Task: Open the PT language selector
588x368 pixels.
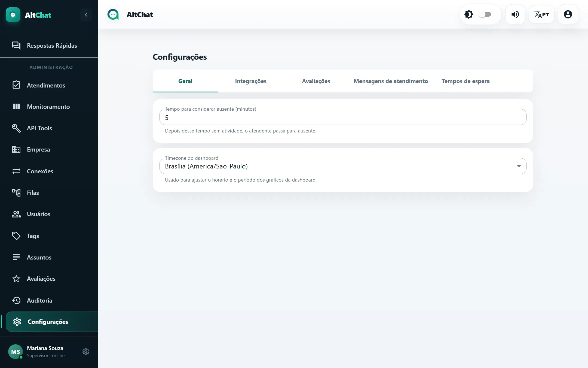Action: [x=542, y=14]
